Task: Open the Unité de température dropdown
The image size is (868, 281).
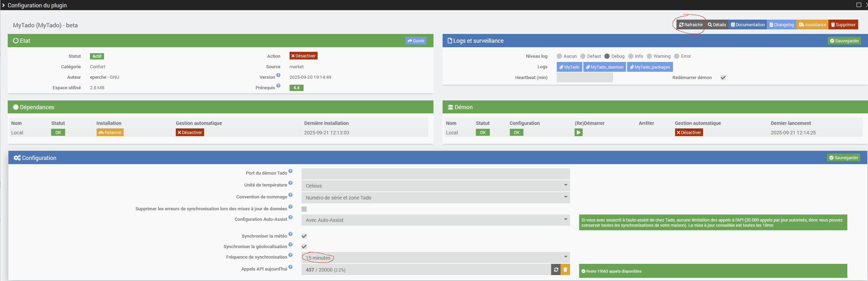Action: pyautogui.click(x=436, y=186)
